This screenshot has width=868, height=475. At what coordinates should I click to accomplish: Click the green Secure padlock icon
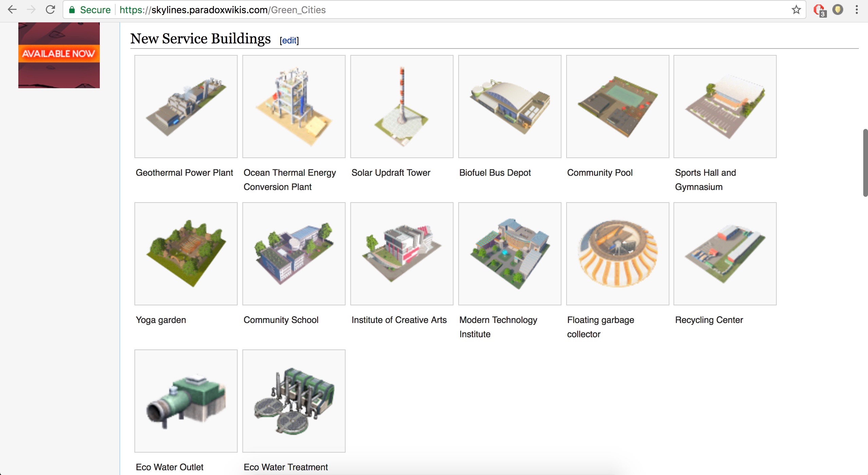(x=72, y=10)
